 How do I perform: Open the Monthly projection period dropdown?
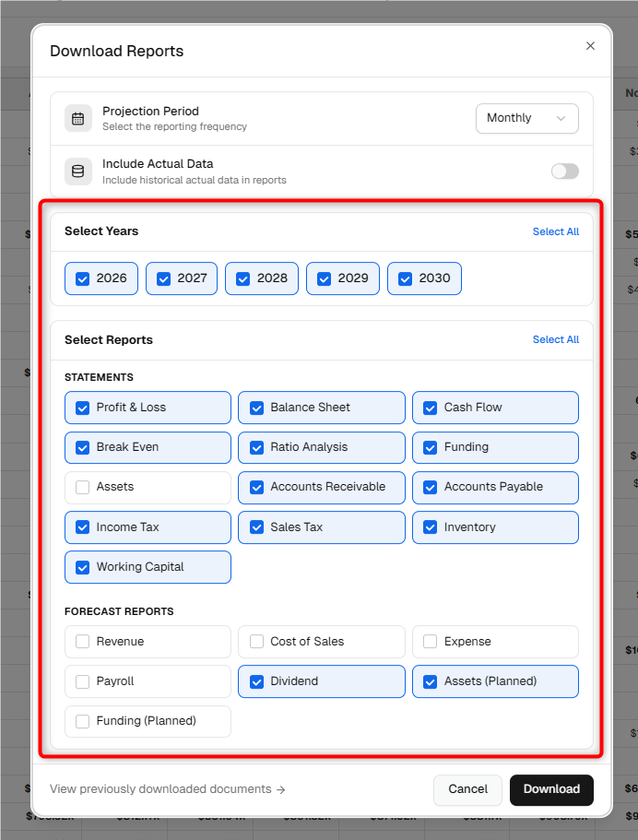point(527,118)
